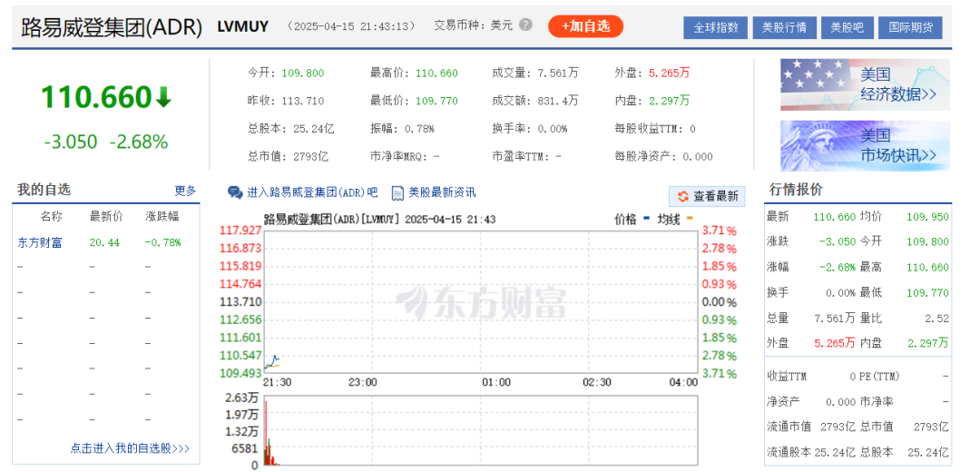Open 美股行情 tab
Image resolution: width=980 pixels, height=472 pixels.
[784, 27]
